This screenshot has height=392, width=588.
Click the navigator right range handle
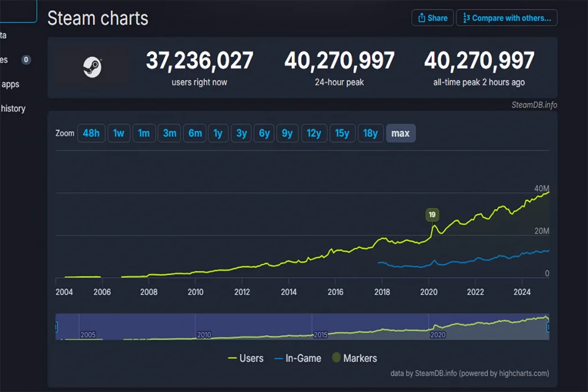(548, 327)
